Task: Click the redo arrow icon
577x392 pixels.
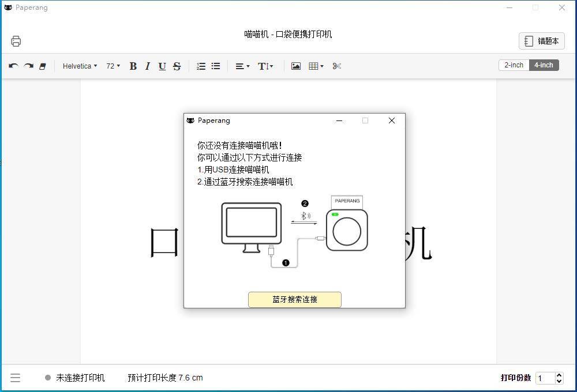Action: (x=28, y=66)
